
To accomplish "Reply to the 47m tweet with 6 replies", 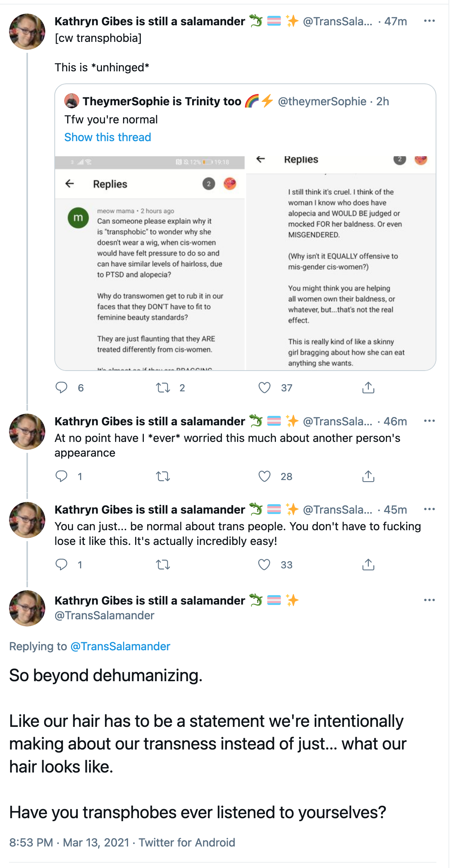I will (62, 388).
